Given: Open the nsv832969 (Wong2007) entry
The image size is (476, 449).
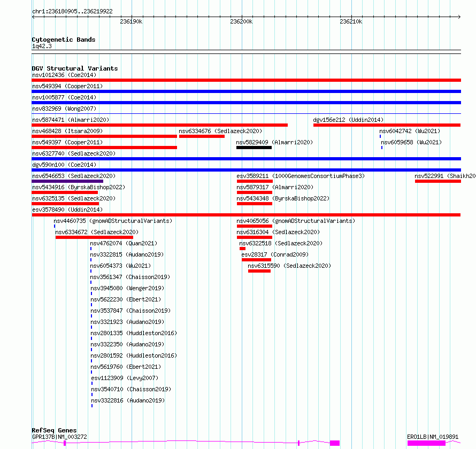Looking at the screenshot, I should [64, 109].
